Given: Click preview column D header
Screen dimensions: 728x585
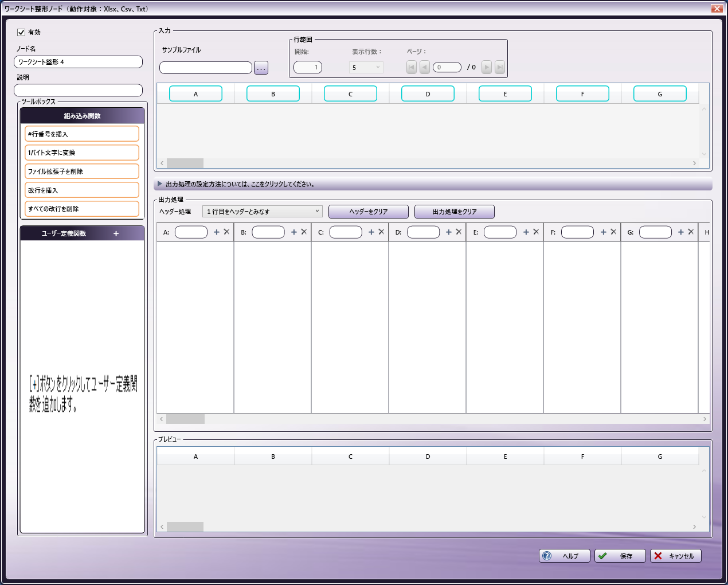Looking at the screenshot, I should click(428, 457).
